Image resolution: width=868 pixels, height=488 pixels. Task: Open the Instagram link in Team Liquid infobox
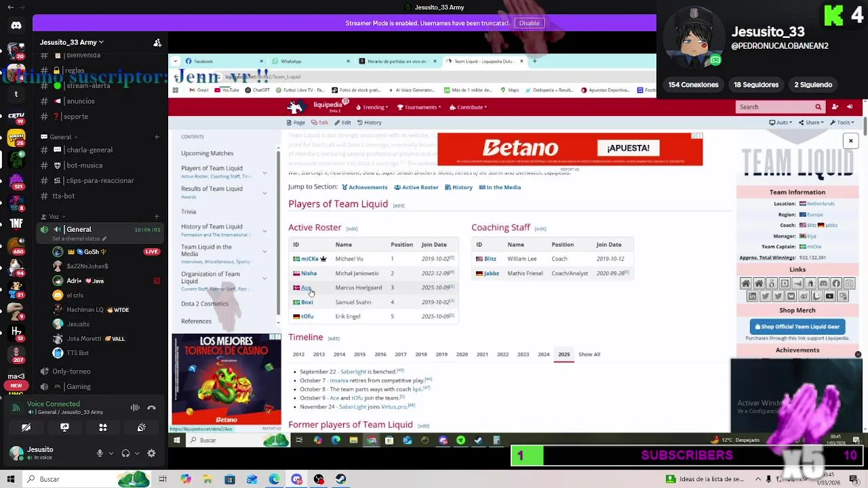coord(849,284)
